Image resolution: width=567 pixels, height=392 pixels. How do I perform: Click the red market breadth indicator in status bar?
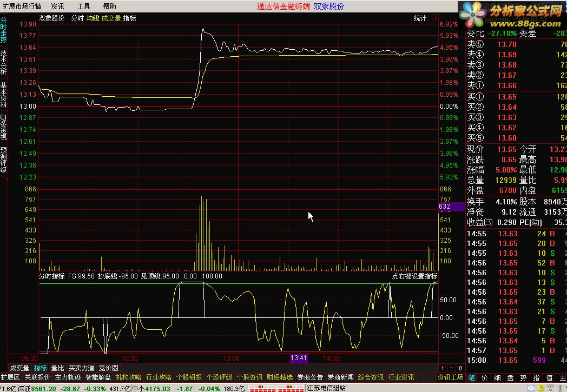pos(276,388)
